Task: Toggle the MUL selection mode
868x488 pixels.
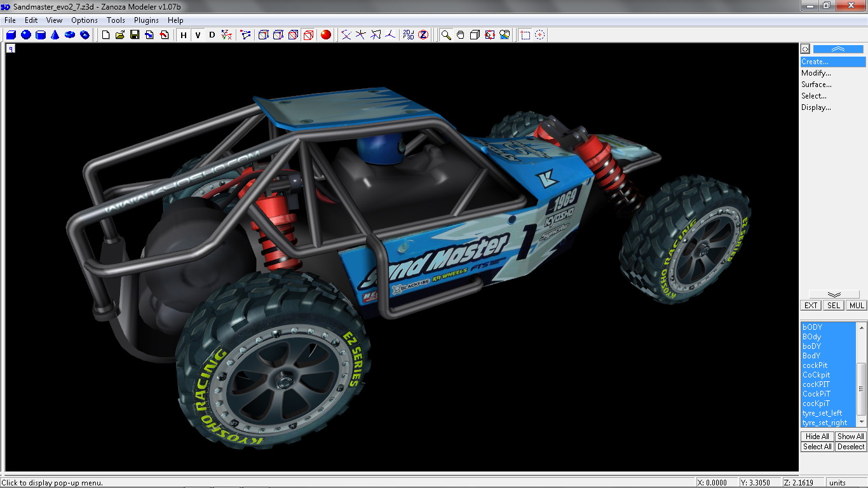Action: 857,306
